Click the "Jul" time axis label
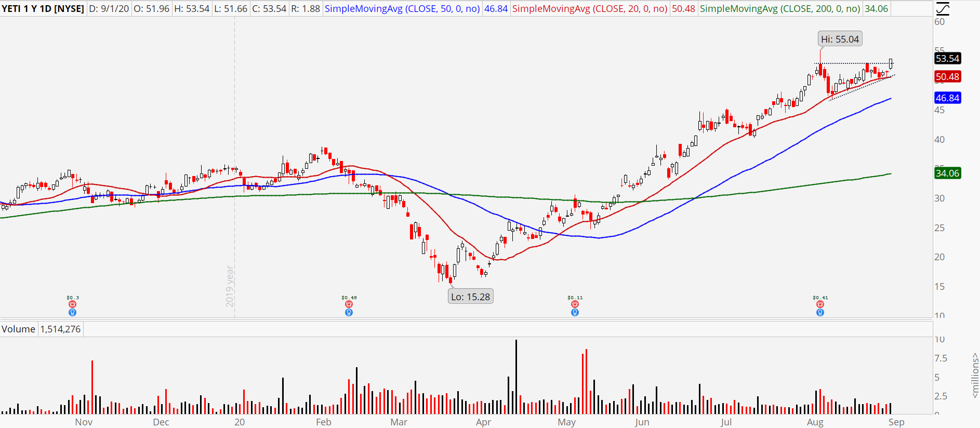980x428 pixels. click(x=726, y=422)
